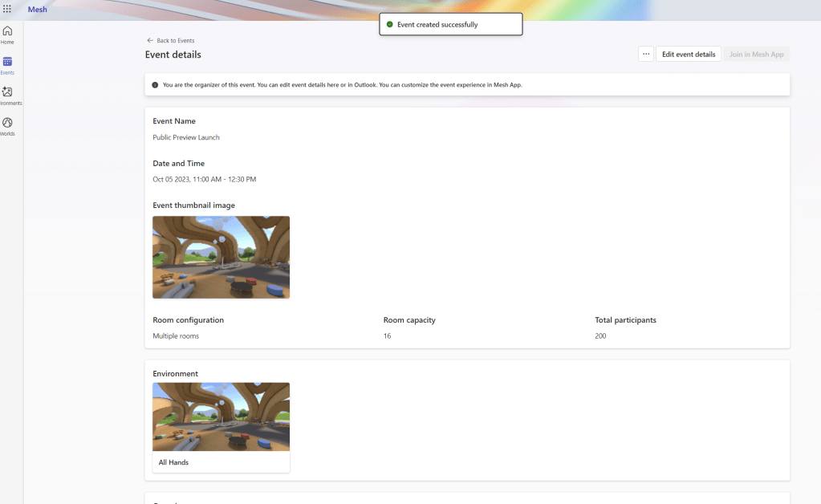Click the info icon in the organizer banner
The height and width of the screenshot is (504, 821).
click(155, 84)
